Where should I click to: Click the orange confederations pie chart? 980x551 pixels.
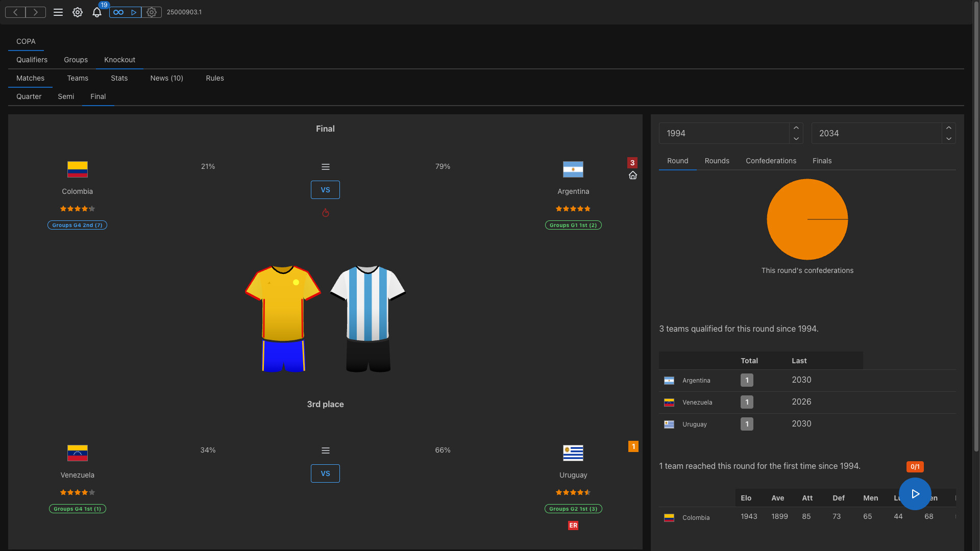click(807, 219)
